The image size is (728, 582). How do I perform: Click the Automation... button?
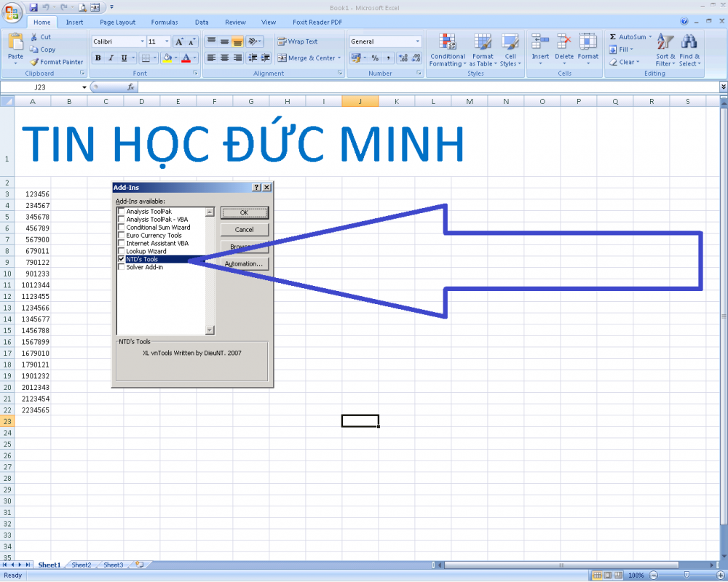click(244, 264)
